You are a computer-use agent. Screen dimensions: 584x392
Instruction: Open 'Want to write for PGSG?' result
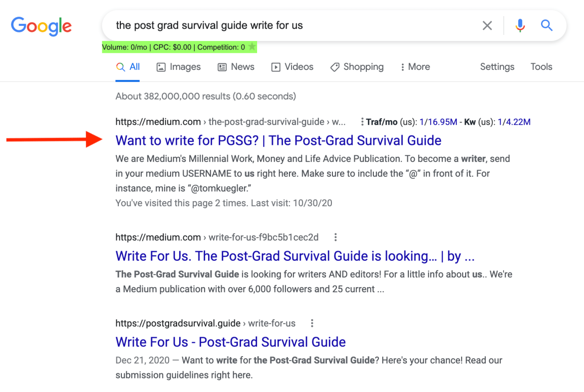[278, 140]
